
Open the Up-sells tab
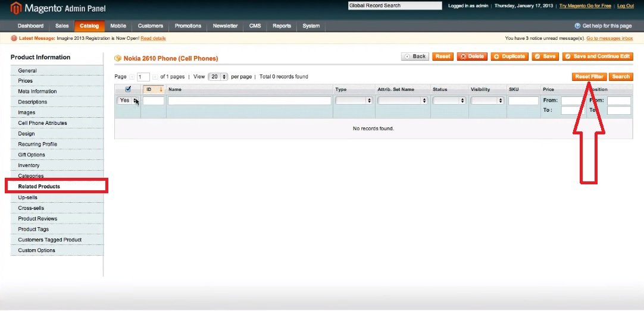57,197
